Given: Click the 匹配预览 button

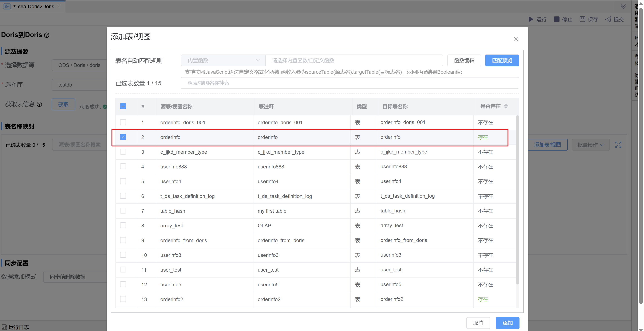Looking at the screenshot, I should point(502,60).
